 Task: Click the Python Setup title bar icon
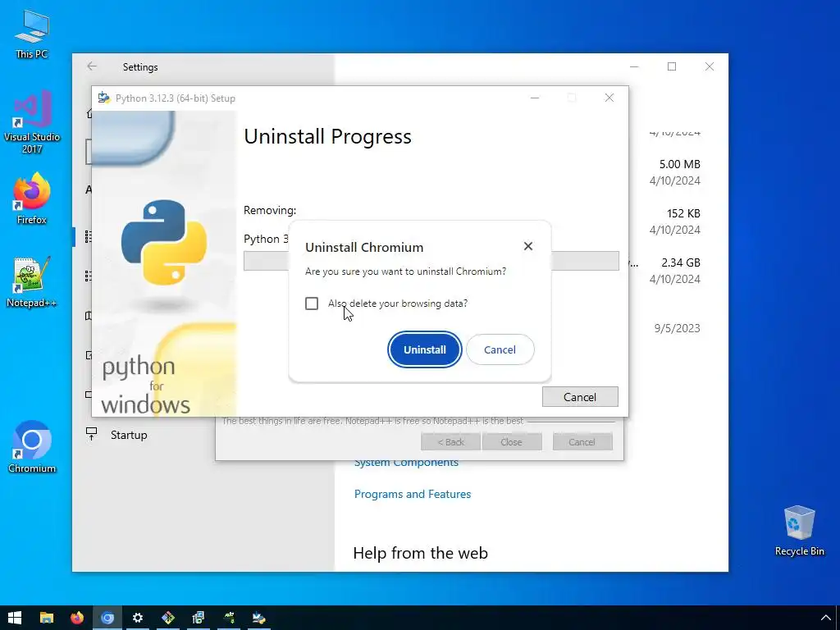click(104, 98)
